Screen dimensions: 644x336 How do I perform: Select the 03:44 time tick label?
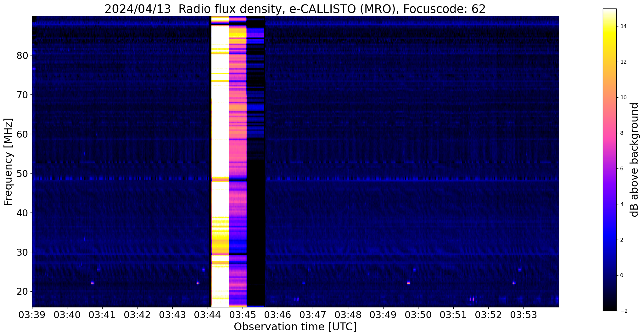(208, 315)
